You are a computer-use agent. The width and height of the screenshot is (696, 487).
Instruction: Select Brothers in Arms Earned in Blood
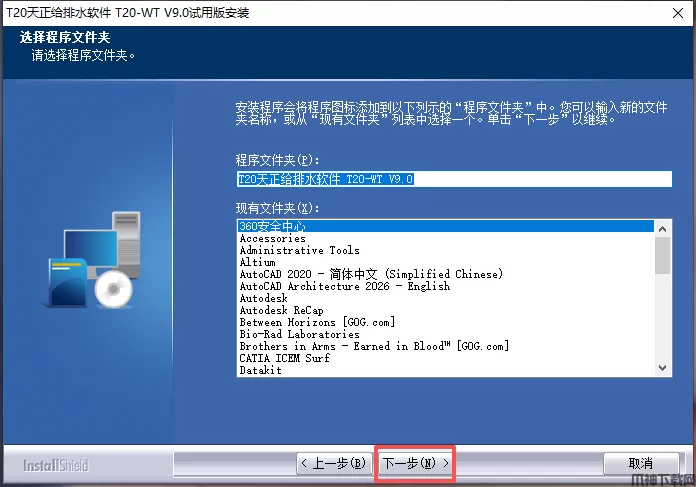click(x=445, y=346)
